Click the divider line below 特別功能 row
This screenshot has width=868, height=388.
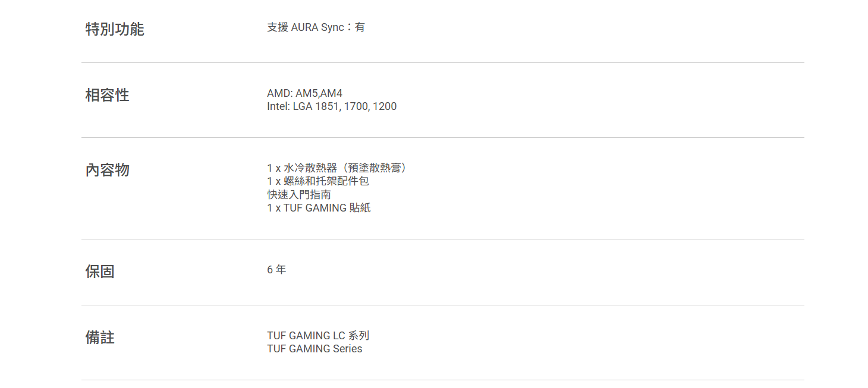click(442, 62)
